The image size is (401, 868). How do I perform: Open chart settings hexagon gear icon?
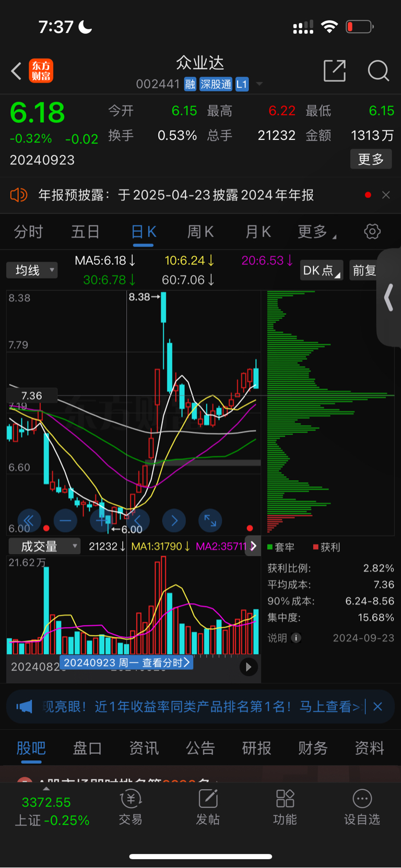[x=372, y=231]
